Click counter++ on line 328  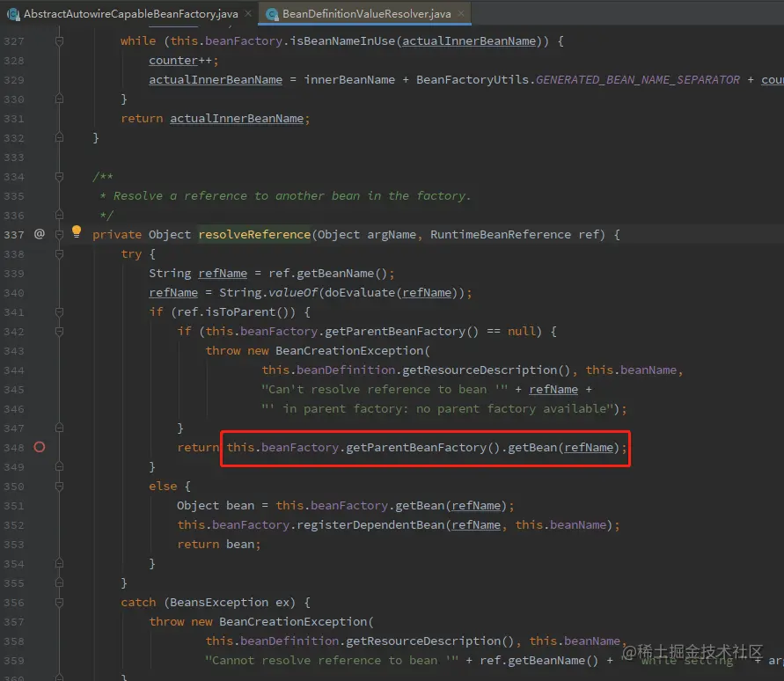coord(180,61)
